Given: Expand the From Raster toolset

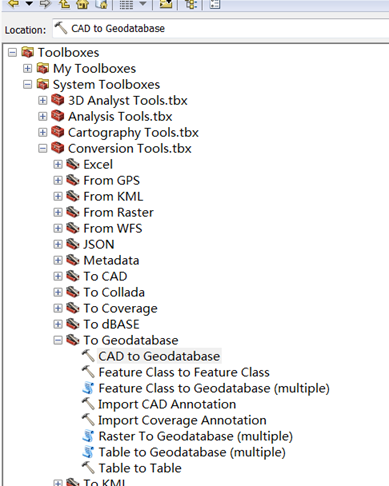Looking at the screenshot, I should 58,212.
